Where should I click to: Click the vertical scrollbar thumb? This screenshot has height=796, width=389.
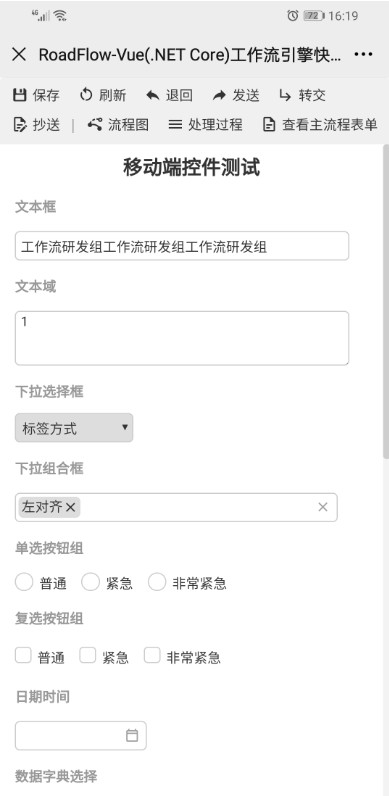click(x=386, y=302)
